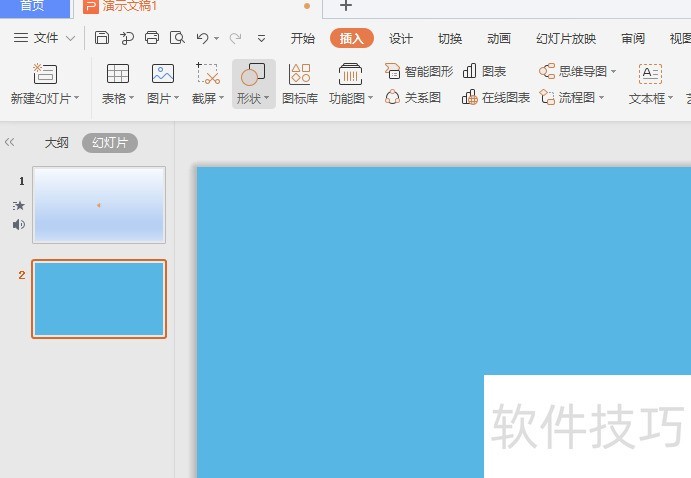The height and width of the screenshot is (478, 691).
Task: Select slide 2 blue thumbnail
Action: pyautogui.click(x=99, y=299)
